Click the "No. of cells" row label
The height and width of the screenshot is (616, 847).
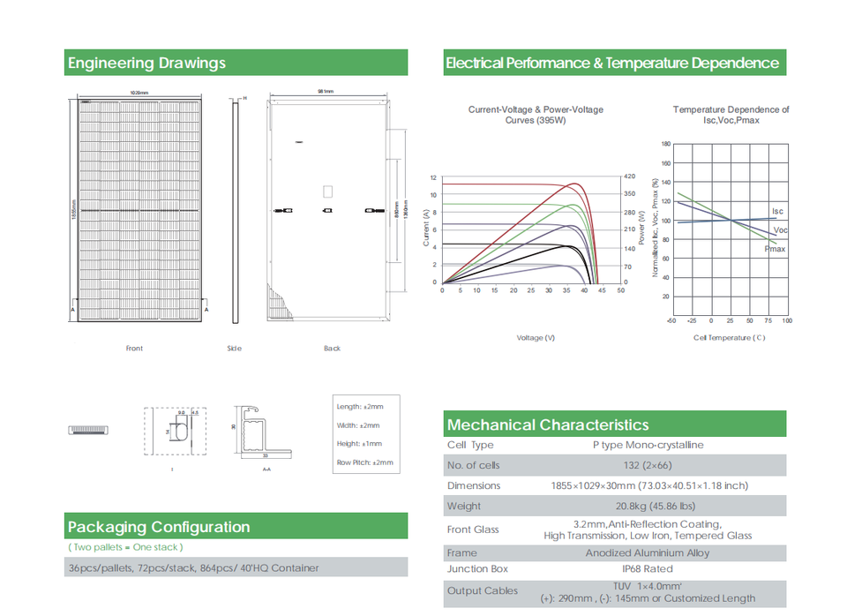(x=473, y=465)
